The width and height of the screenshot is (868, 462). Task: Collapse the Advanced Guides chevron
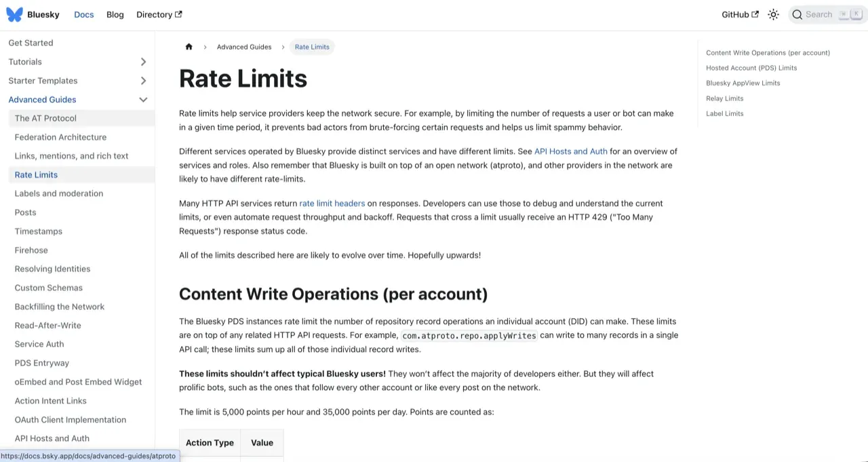pyautogui.click(x=143, y=100)
